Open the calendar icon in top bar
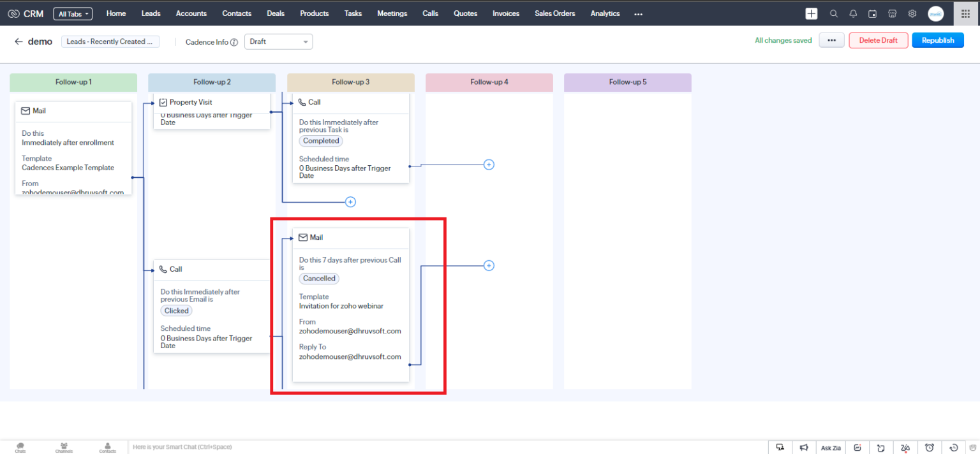 point(872,13)
